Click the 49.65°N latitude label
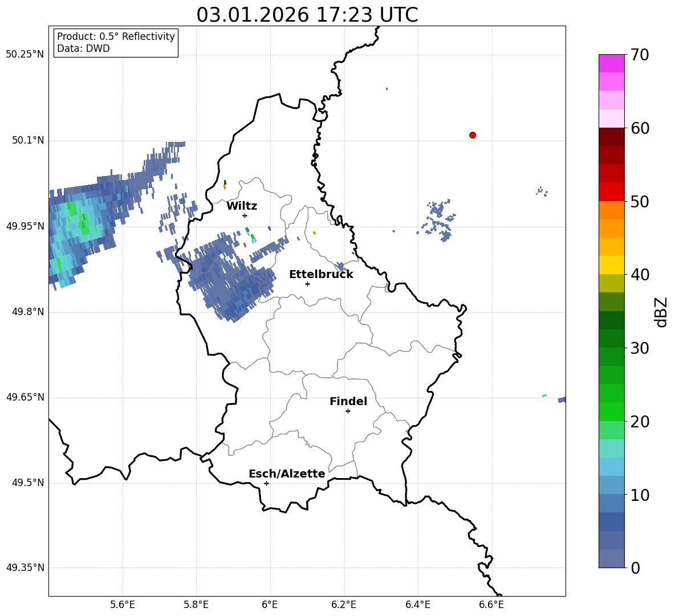The image size is (675, 616). [25, 397]
